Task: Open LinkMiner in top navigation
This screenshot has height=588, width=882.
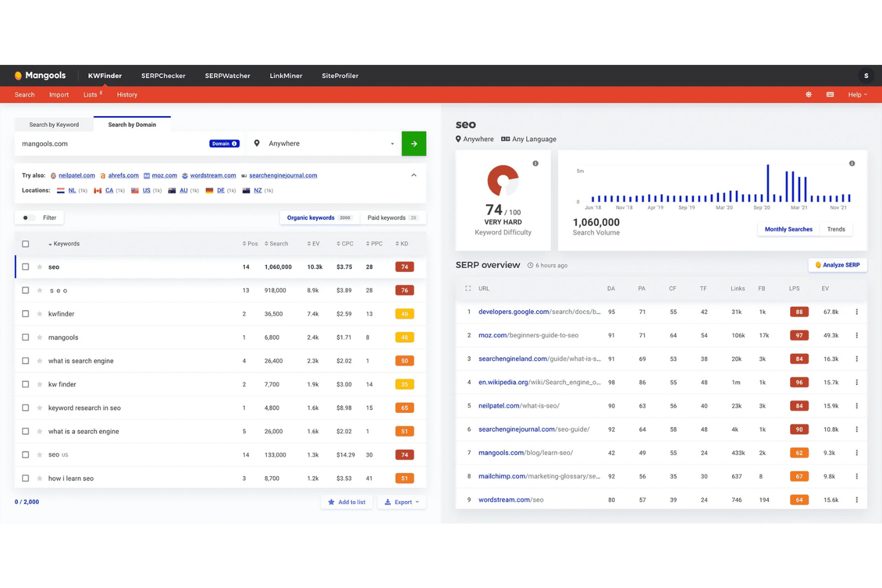Action: coord(286,76)
